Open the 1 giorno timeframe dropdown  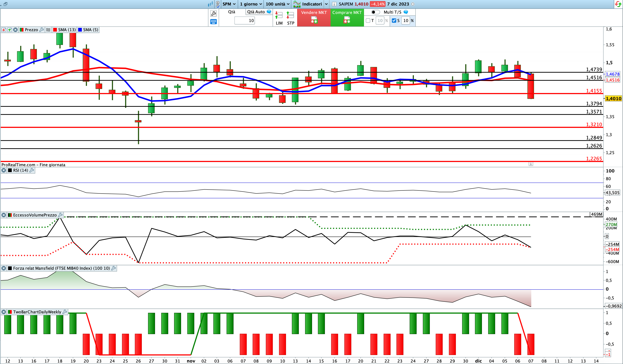click(x=251, y=4)
